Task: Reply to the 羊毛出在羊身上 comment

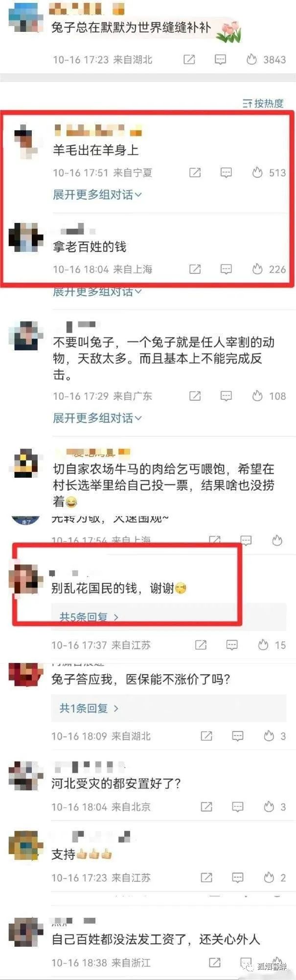Action: (x=226, y=172)
